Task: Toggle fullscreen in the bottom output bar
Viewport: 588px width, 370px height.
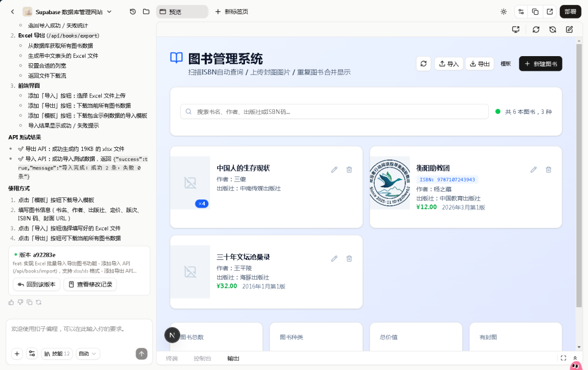Action: click(563, 358)
